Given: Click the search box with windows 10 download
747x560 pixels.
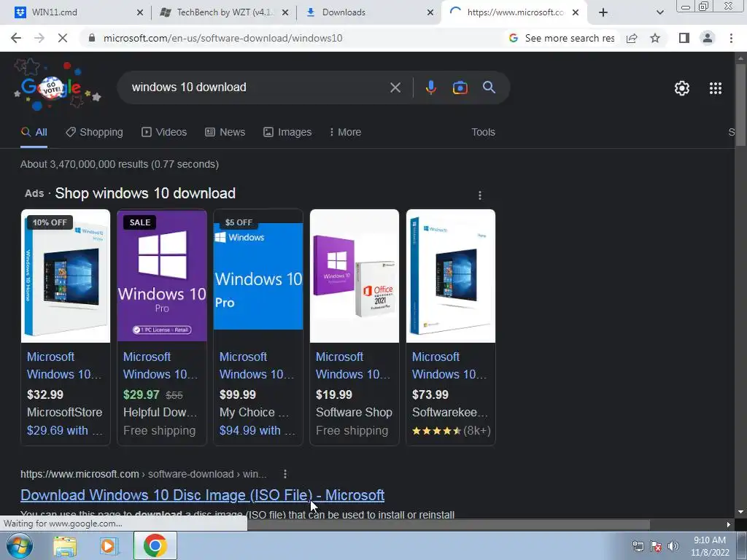Looking at the screenshot, I should 258,87.
